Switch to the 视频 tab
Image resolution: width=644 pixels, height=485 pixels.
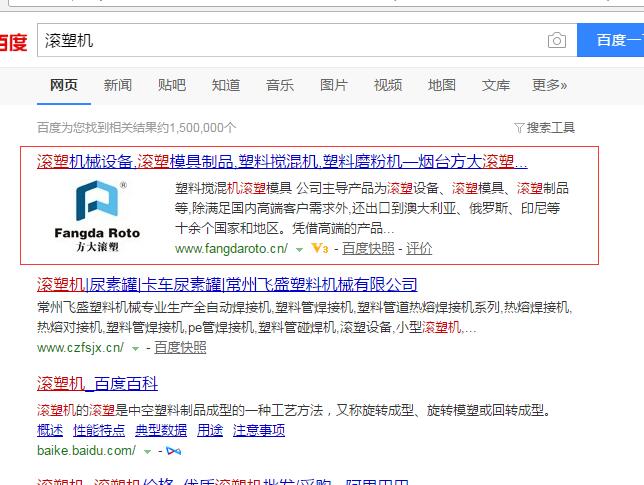pos(387,85)
